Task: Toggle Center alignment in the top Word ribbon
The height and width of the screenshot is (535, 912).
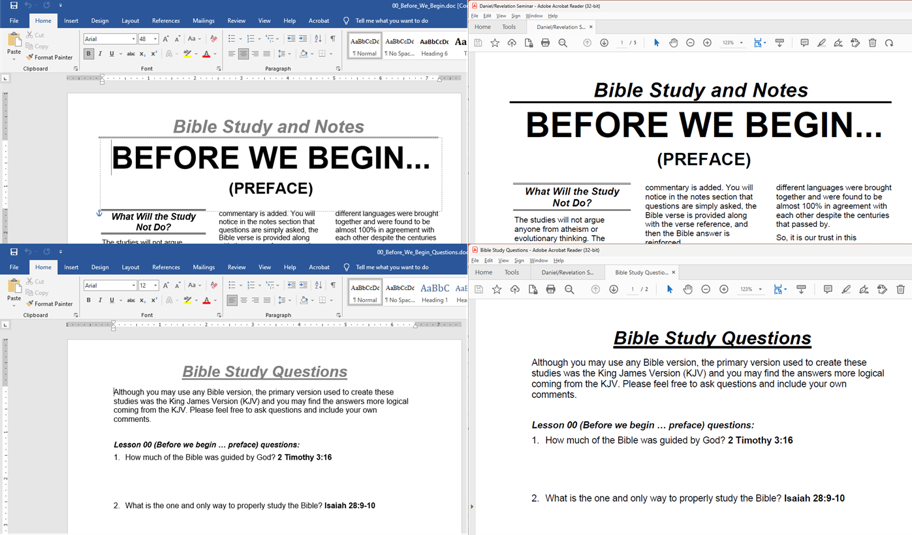Action: coord(244,54)
